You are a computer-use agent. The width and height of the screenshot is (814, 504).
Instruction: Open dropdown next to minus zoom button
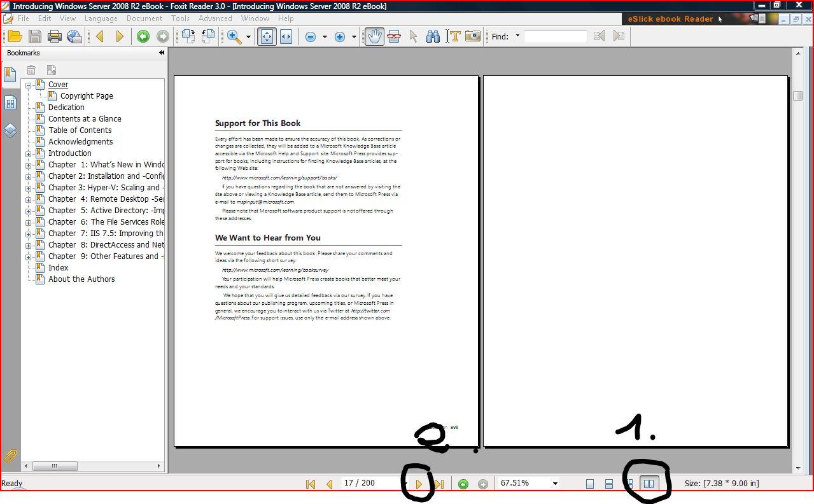point(325,37)
